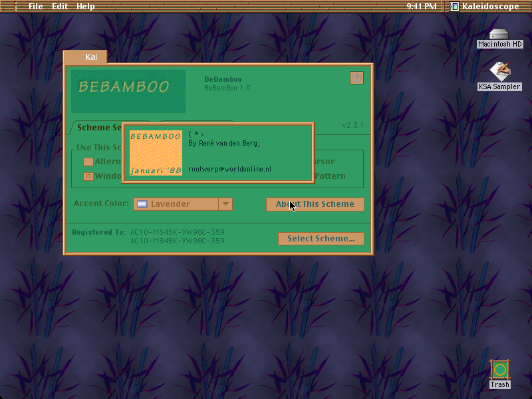Image resolution: width=532 pixels, height=399 pixels.
Task: Toggle the Altern… checkbox
Action: pyautogui.click(x=88, y=162)
